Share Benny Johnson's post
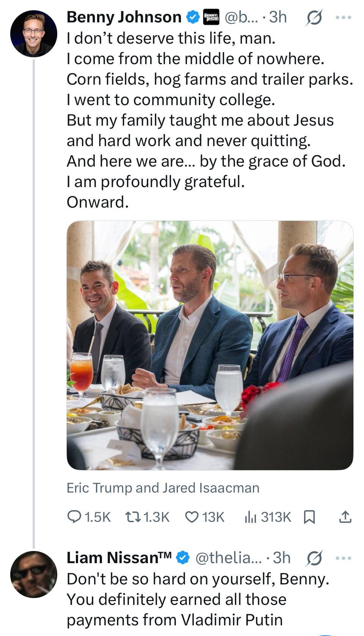Screen dimensions: 364x636 tap(345, 516)
